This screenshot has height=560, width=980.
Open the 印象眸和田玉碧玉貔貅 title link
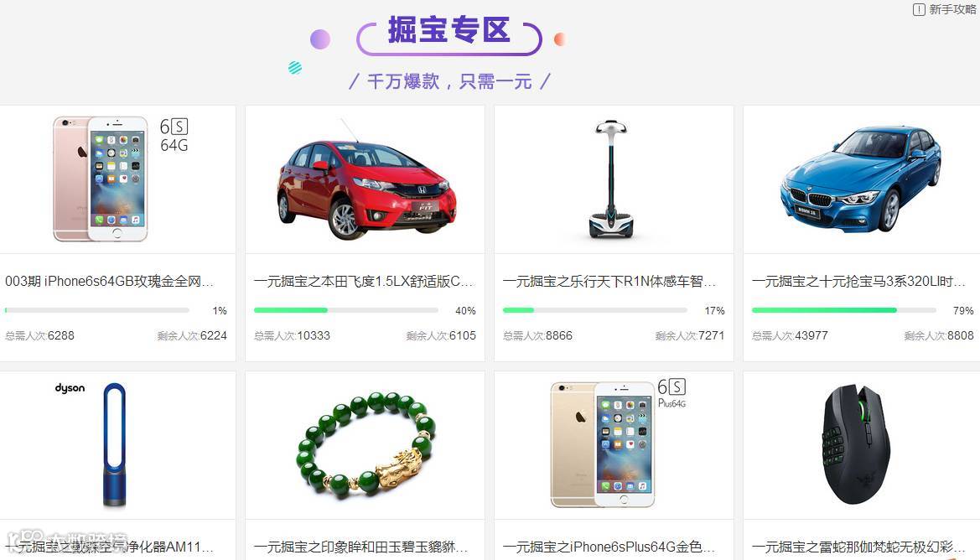coord(360,547)
